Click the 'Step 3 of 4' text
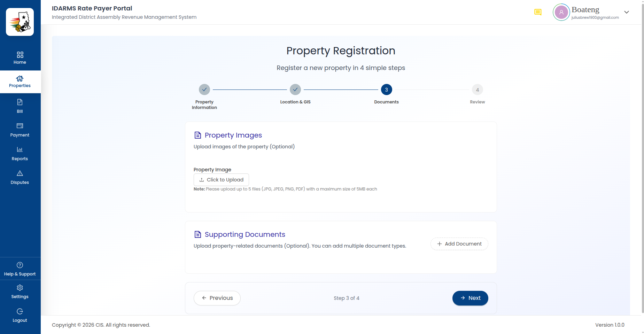This screenshot has height=334, width=644. [x=347, y=298]
